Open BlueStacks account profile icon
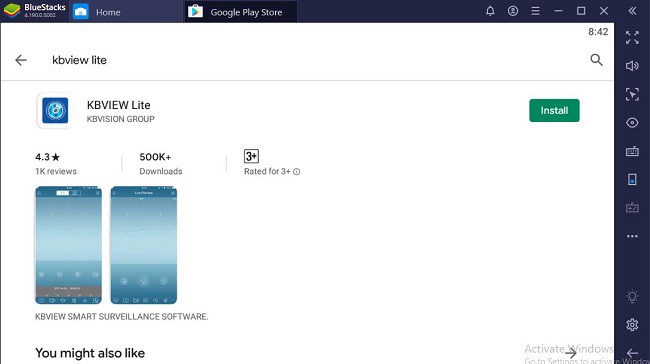Image resolution: width=650 pixels, height=364 pixels. coord(513,11)
